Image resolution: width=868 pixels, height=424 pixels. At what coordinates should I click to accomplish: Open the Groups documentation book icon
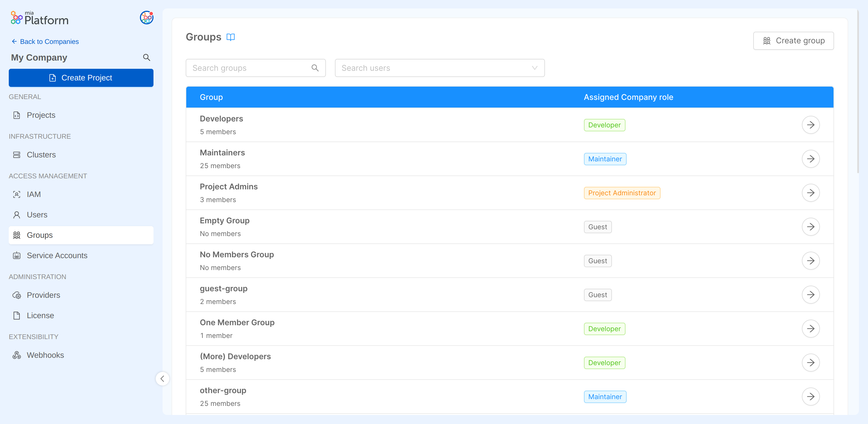coord(230,37)
